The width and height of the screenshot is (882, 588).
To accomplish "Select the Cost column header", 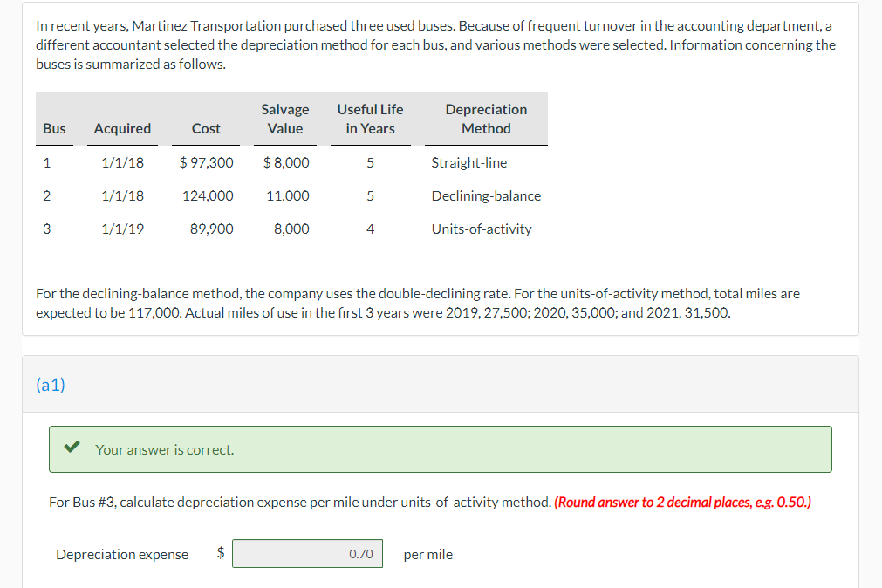I will click(x=206, y=129).
